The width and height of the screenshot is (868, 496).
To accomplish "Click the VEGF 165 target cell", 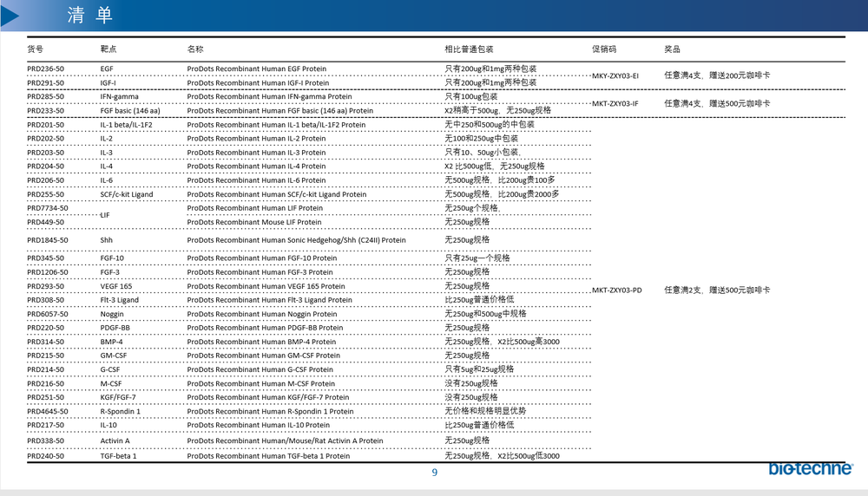I will click(x=116, y=286).
